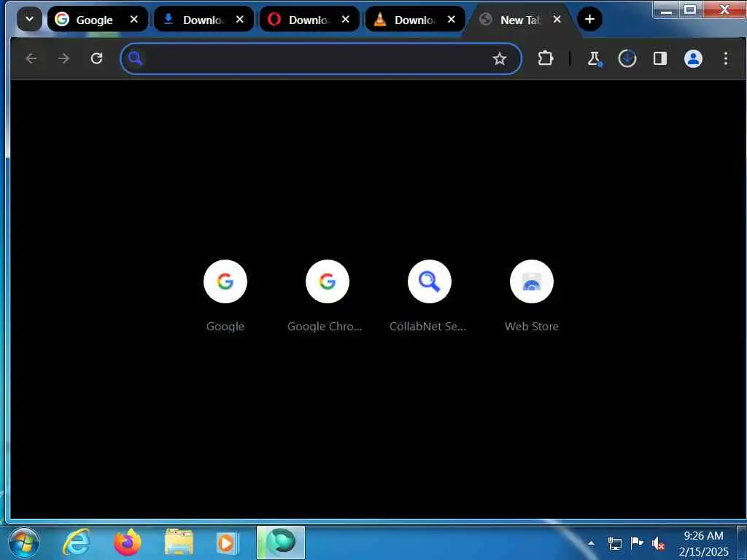Open the Extensions puzzle icon

[546, 58]
